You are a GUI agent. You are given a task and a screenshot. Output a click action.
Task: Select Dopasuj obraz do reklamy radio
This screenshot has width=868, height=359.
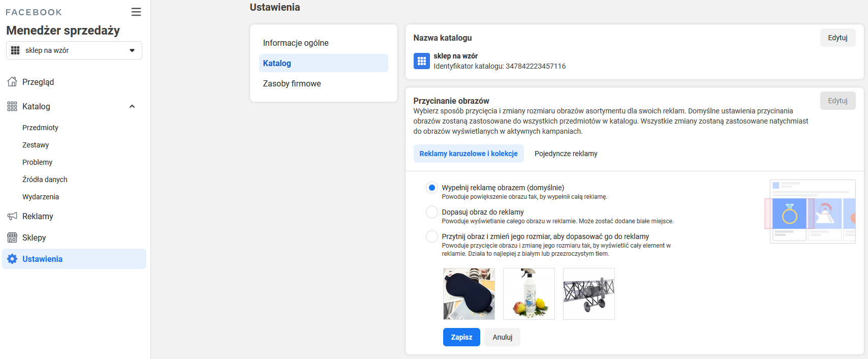(x=431, y=212)
